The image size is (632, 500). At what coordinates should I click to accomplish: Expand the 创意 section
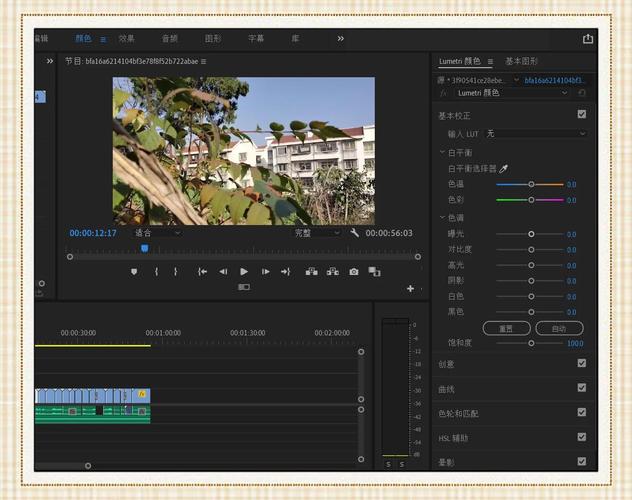pyautogui.click(x=446, y=365)
